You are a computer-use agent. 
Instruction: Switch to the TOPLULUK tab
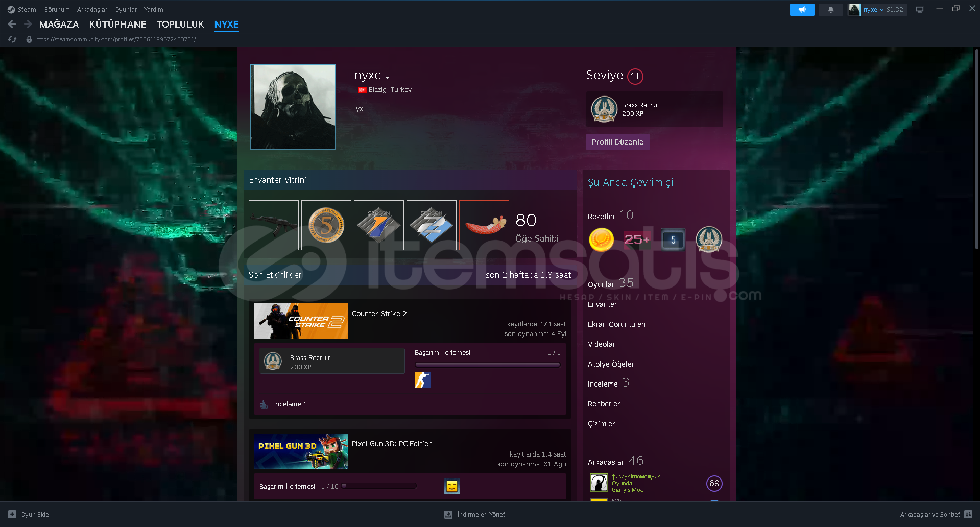coord(180,24)
